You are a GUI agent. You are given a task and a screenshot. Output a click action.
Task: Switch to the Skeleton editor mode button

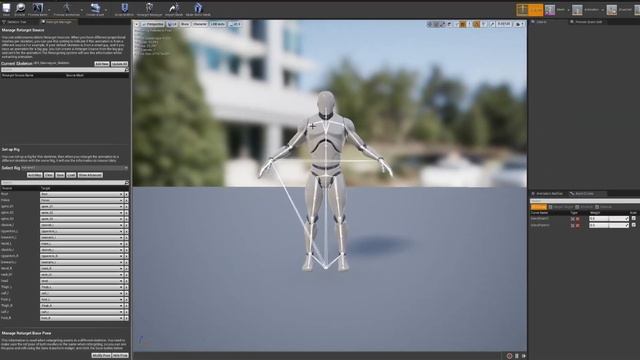pyautogui.click(x=530, y=9)
